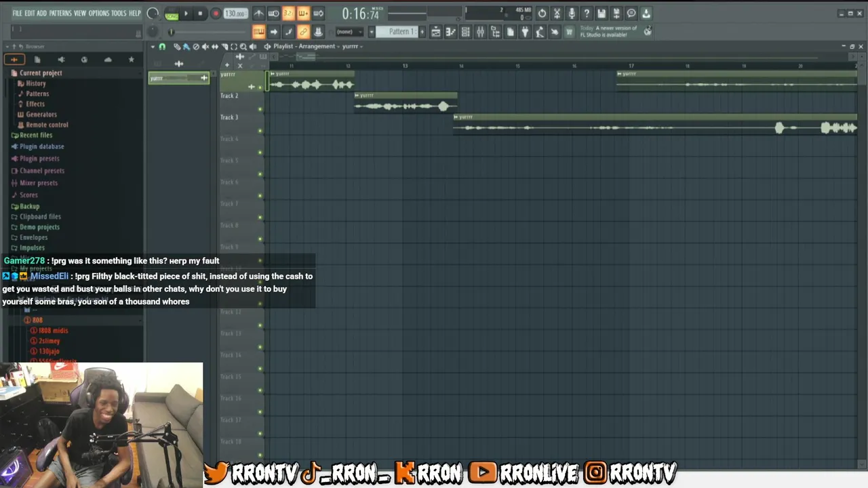Viewport: 868px width, 488px height.
Task: Select the playlist zoom magnifier tool
Action: pyautogui.click(x=243, y=47)
